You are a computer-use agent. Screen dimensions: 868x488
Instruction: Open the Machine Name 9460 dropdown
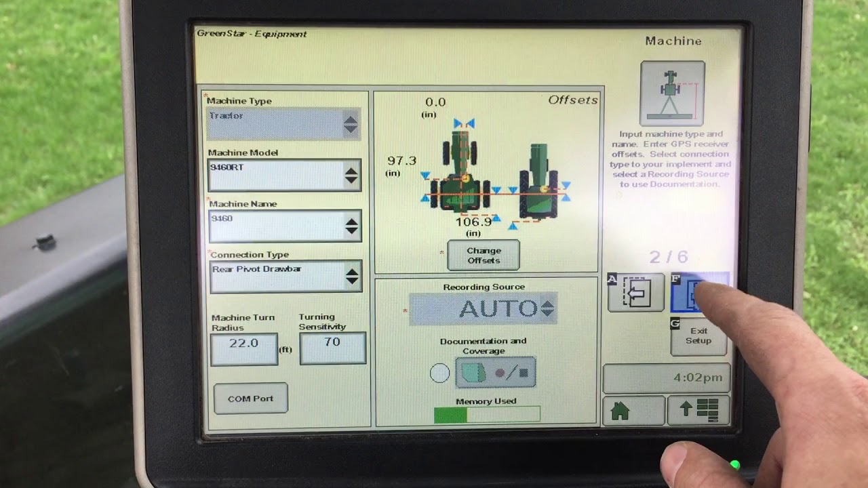(x=285, y=226)
